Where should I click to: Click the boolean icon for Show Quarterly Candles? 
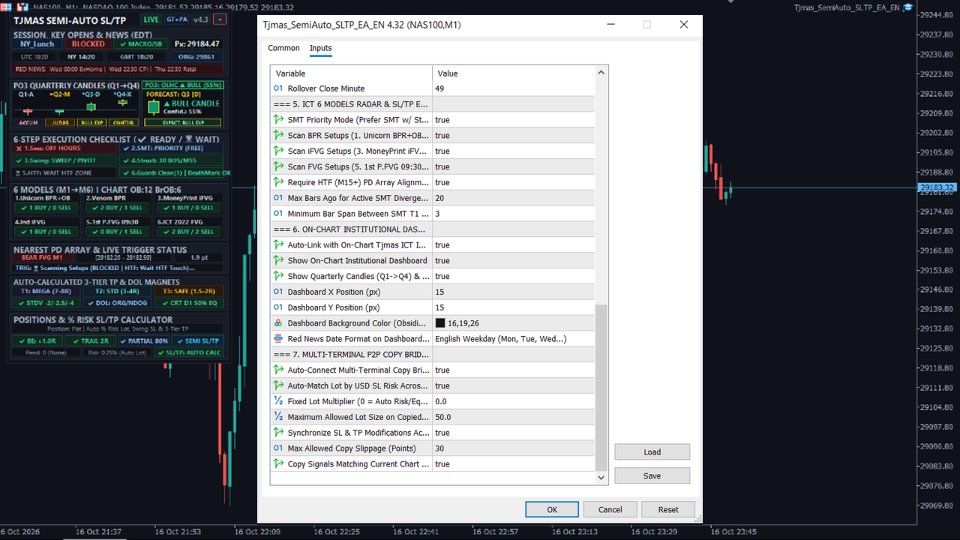[x=278, y=276]
